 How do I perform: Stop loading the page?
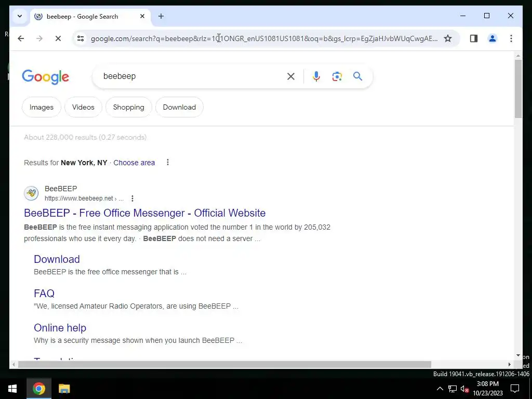pyautogui.click(x=58, y=38)
